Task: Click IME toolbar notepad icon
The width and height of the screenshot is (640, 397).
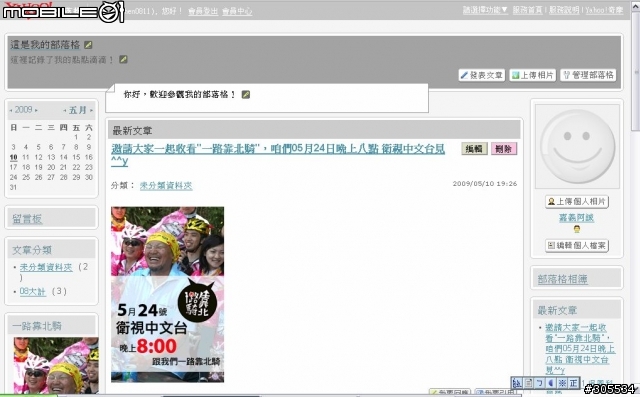Action: (x=529, y=383)
